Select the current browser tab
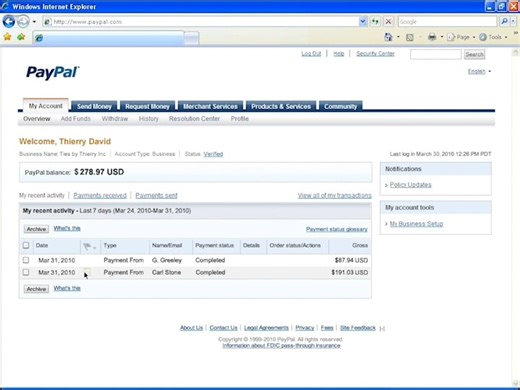 (x=108, y=38)
